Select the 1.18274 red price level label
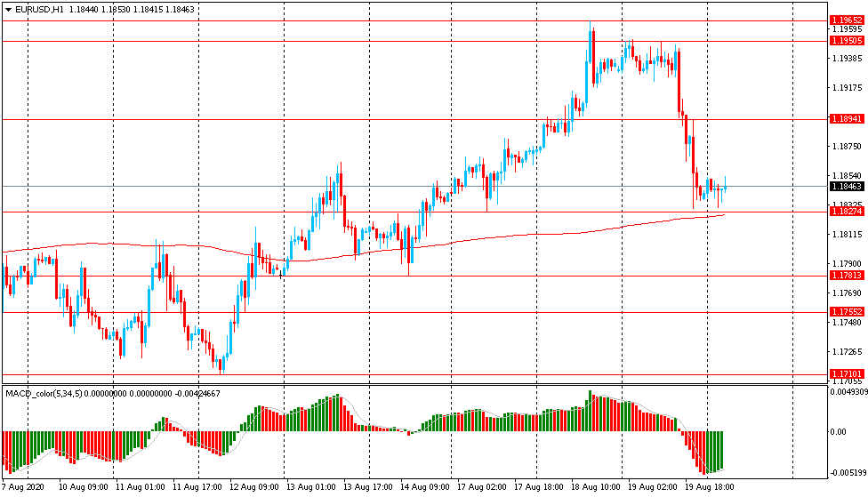This screenshot has width=868, height=497. 847,212
